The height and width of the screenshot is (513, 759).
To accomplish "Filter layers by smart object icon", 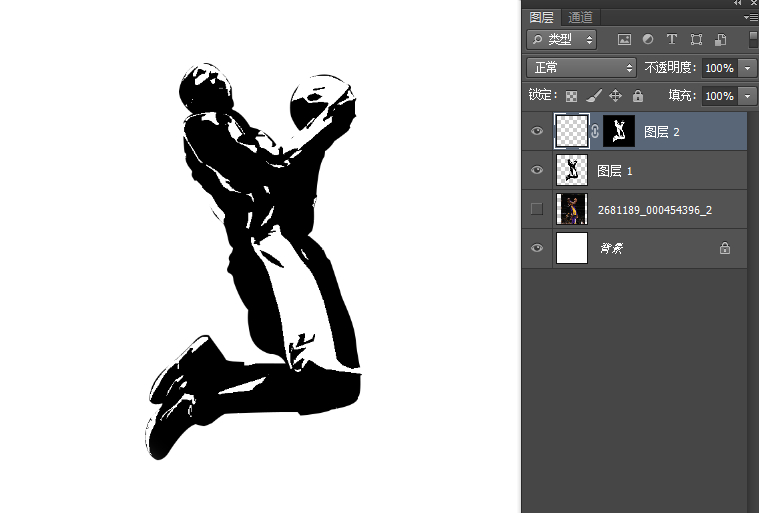I will click(720, 40).
